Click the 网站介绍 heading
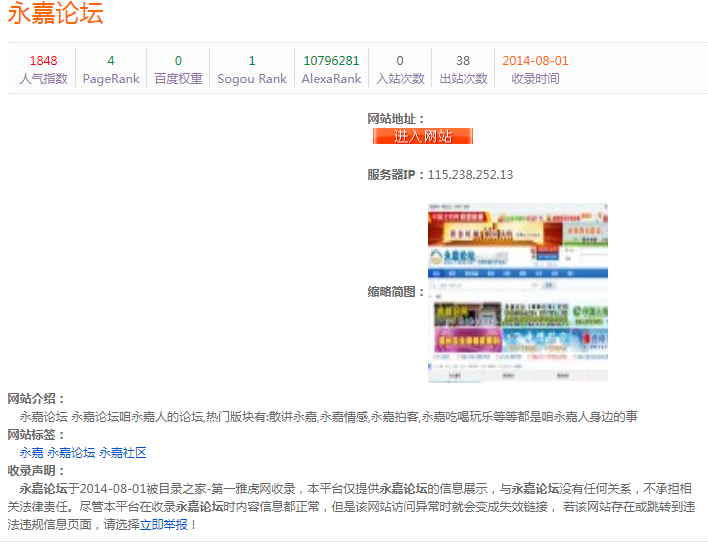Image resolution: width=708 pixels, height=545 pixels. [x=36, y=398]
